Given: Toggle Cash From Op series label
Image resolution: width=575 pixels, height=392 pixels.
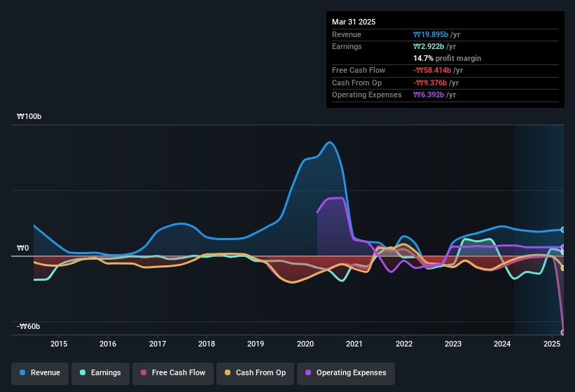Looking at the screenshot, I should (x=260, y=372).
